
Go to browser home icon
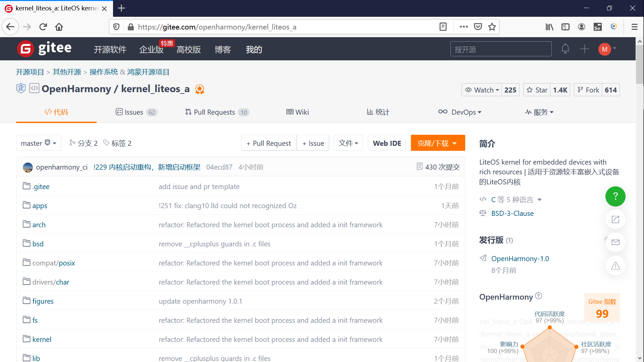coord(59,27)
